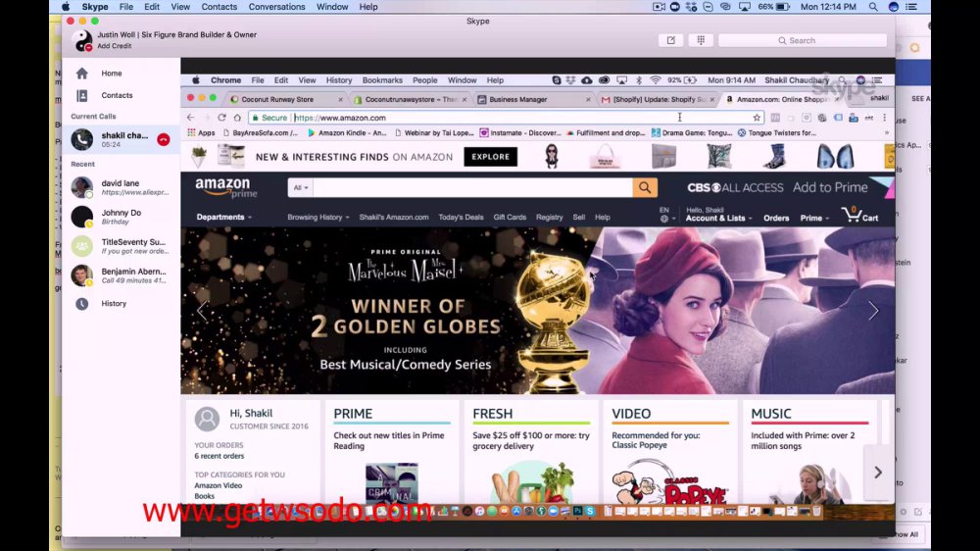Click the battery status icon in the menu bar
The image size is (980, 551).
tap(782, 7)
